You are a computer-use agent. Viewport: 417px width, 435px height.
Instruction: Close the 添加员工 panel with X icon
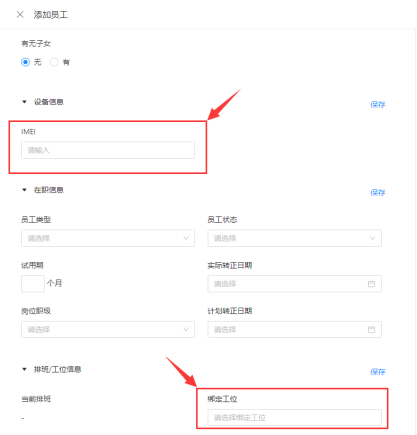point(20,14)
